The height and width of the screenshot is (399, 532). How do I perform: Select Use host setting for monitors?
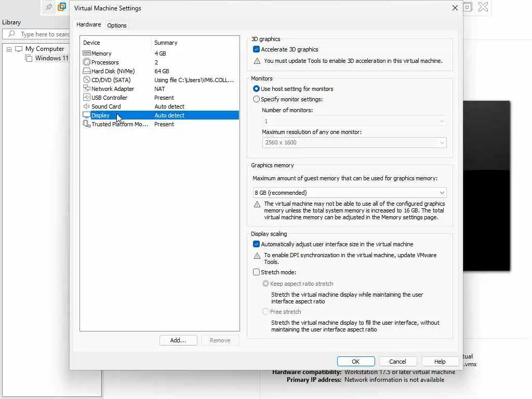click(x=256, y=88)
